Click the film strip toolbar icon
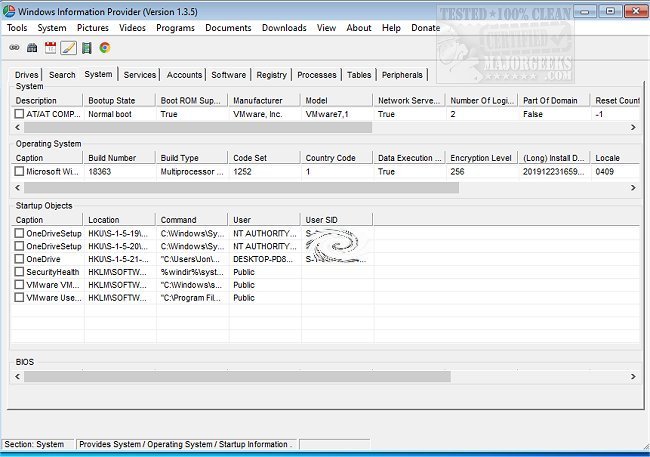650x457 pixels. [87, 48]
